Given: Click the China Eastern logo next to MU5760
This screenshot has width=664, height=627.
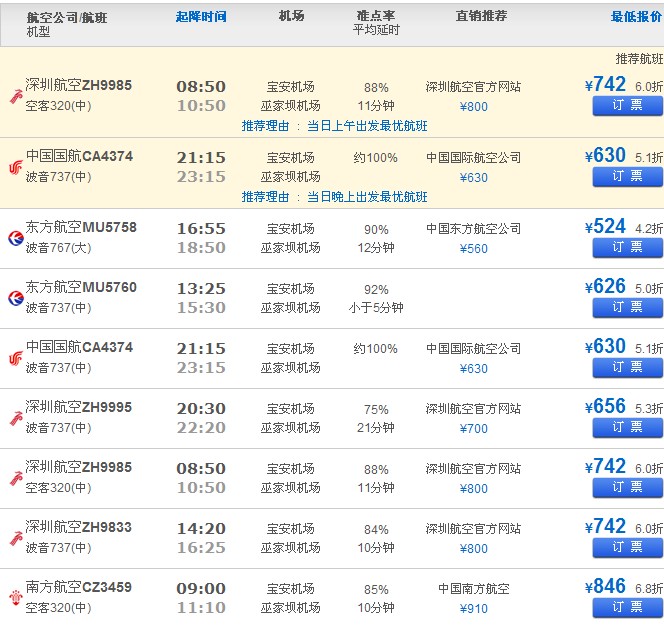Looking at the screenshot, I should tap(16, 298).
